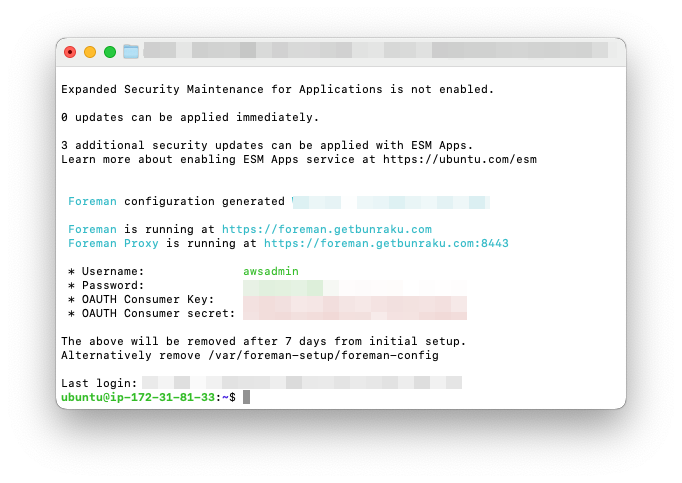Click the blurred OAUTH Consumer secret value

pos(354,314)
